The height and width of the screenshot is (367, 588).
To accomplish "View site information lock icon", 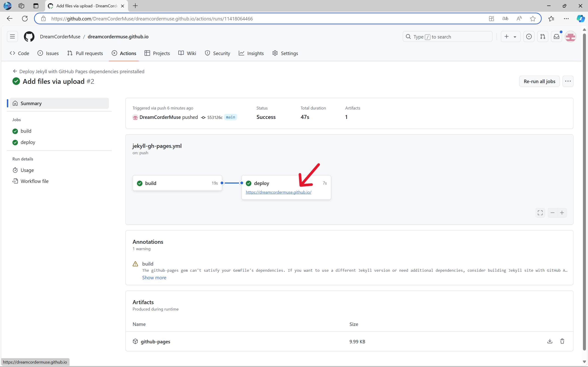I will point(43,19).
